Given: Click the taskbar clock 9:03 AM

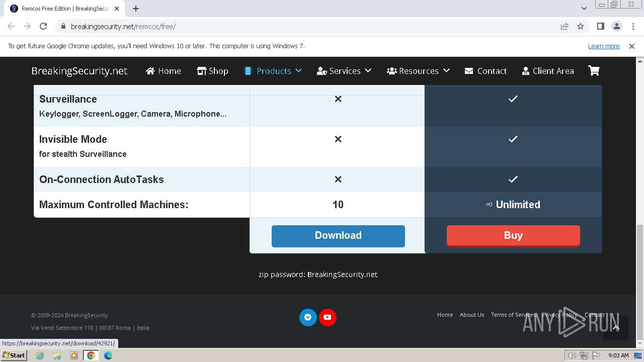Looking at the screenshot, I should point(618,355).
